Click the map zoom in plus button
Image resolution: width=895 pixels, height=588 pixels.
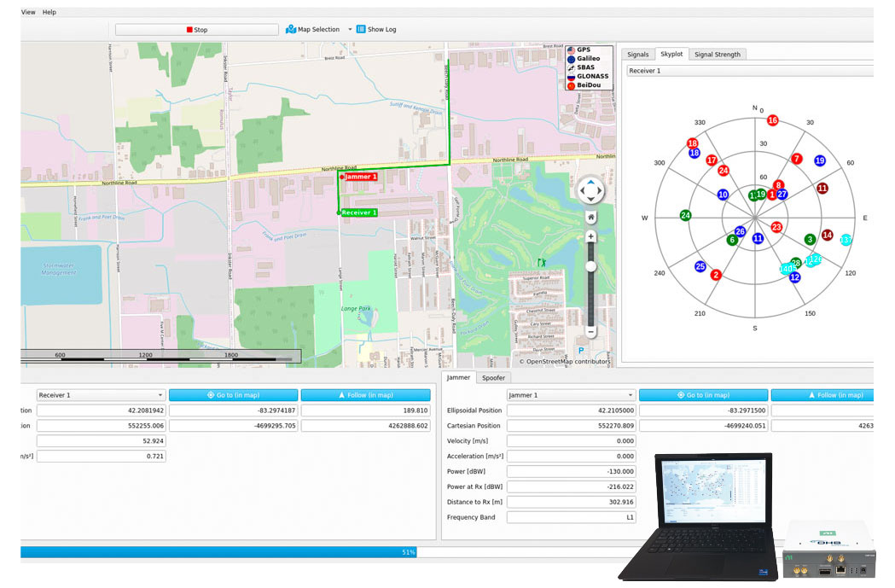(590, 236)
